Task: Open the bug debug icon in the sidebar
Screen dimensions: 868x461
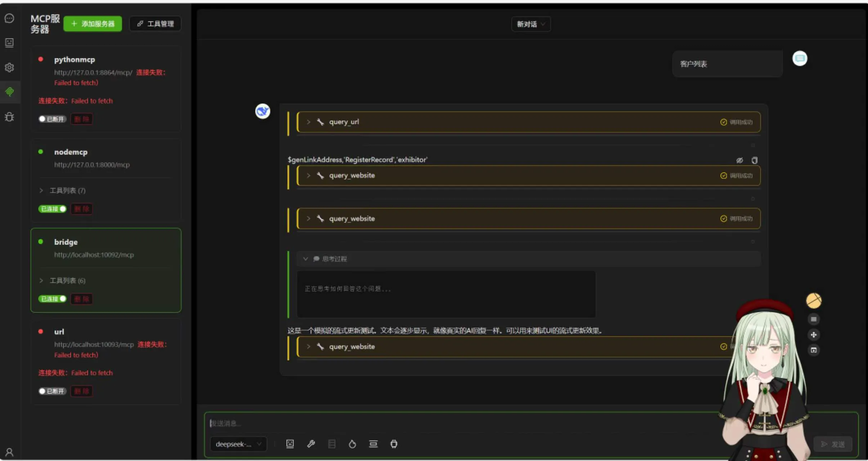Action: tap(9, 117)
